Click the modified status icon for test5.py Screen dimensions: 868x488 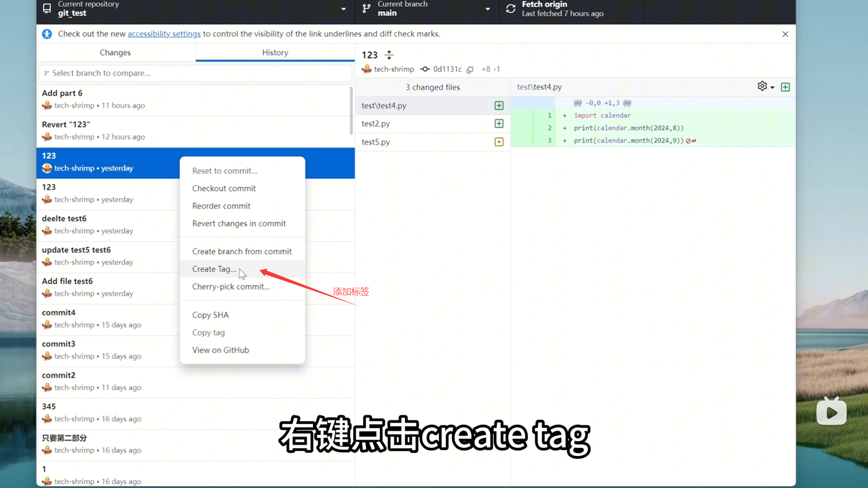[499, 142]
